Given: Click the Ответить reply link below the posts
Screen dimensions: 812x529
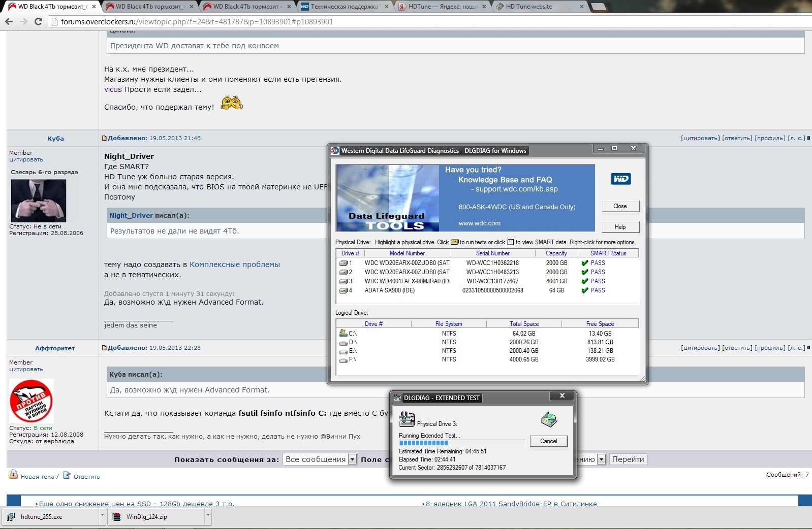Looking at the screenshot, I should [87, 477].
